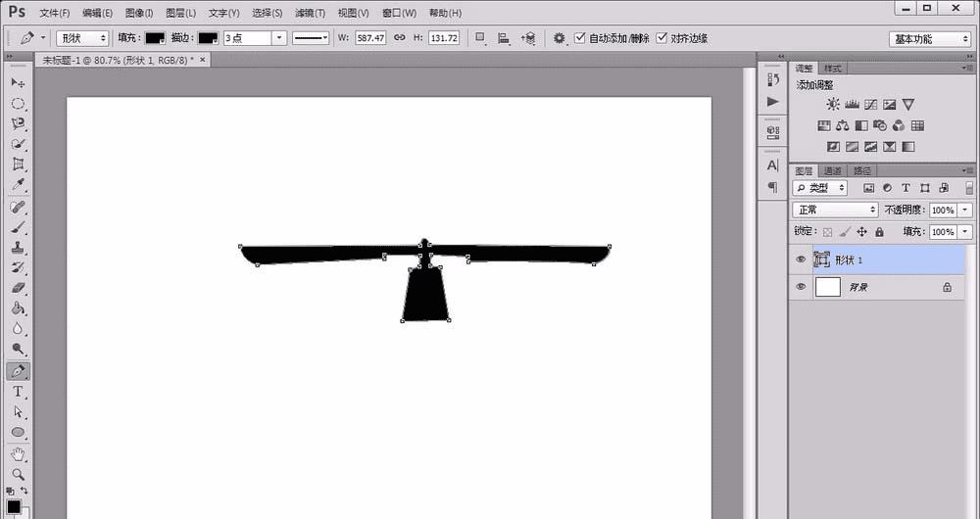Viewport: 980px width, 519px height.
Task: Open the Character panel icon
Action: click(773, 165)
